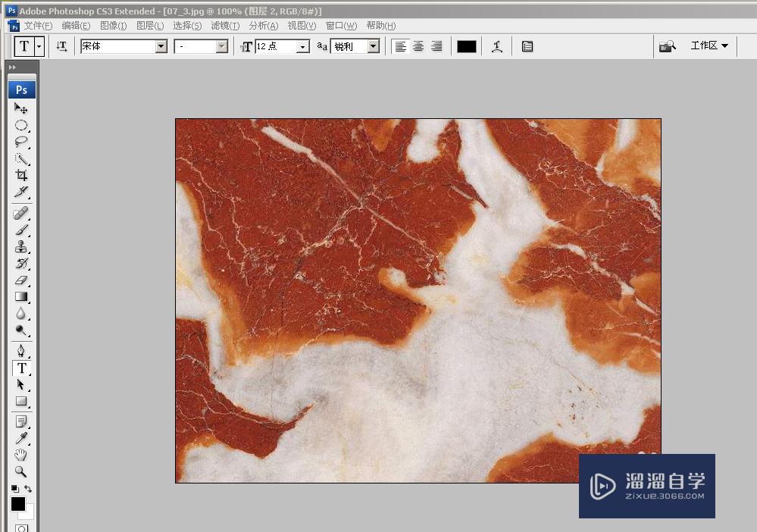
Task: Select the Eyedropper tool
Action: (x=20, y=438)
